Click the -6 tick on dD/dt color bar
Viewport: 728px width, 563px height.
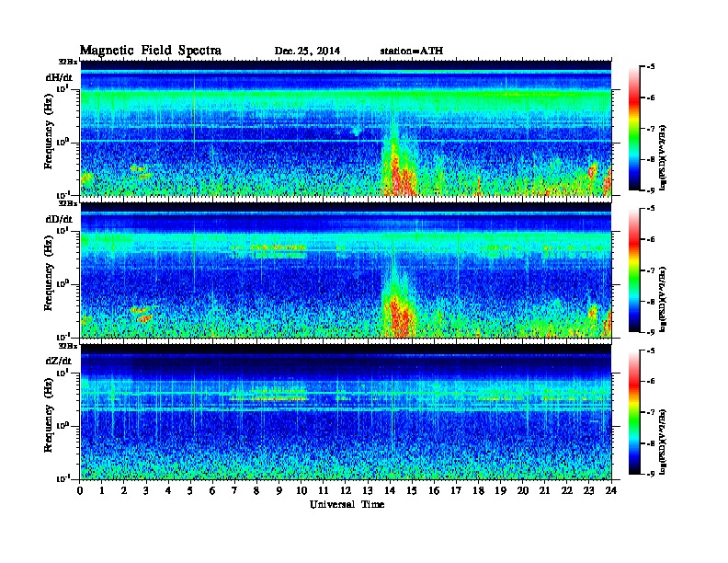coord(651,240)
